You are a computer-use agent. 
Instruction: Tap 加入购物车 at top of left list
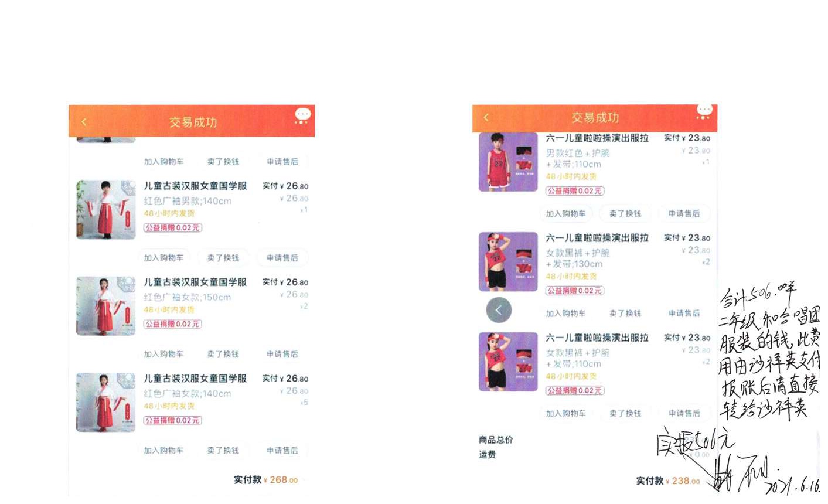pyautogui.click(x=163, y=161)
